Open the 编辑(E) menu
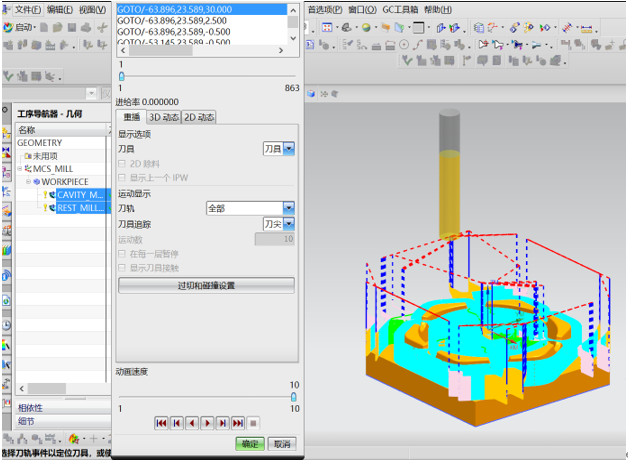 (60, 10)
